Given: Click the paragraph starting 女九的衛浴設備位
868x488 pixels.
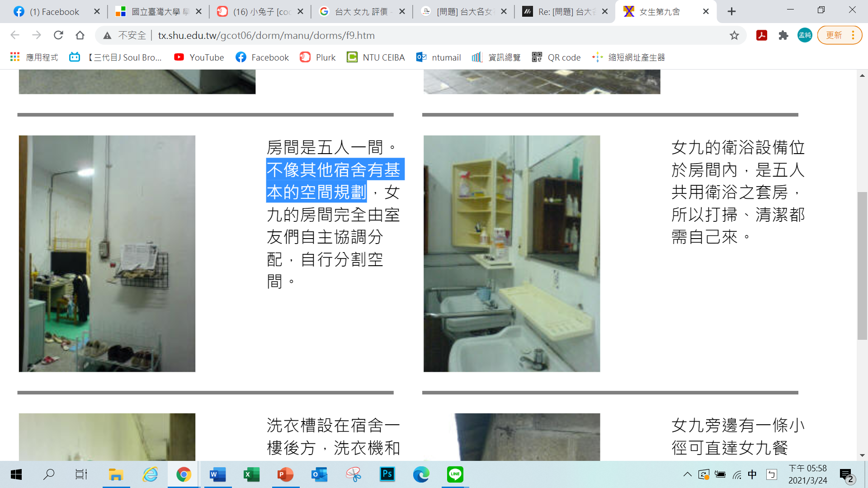Looking at the screenshot, I should point(738,192).
